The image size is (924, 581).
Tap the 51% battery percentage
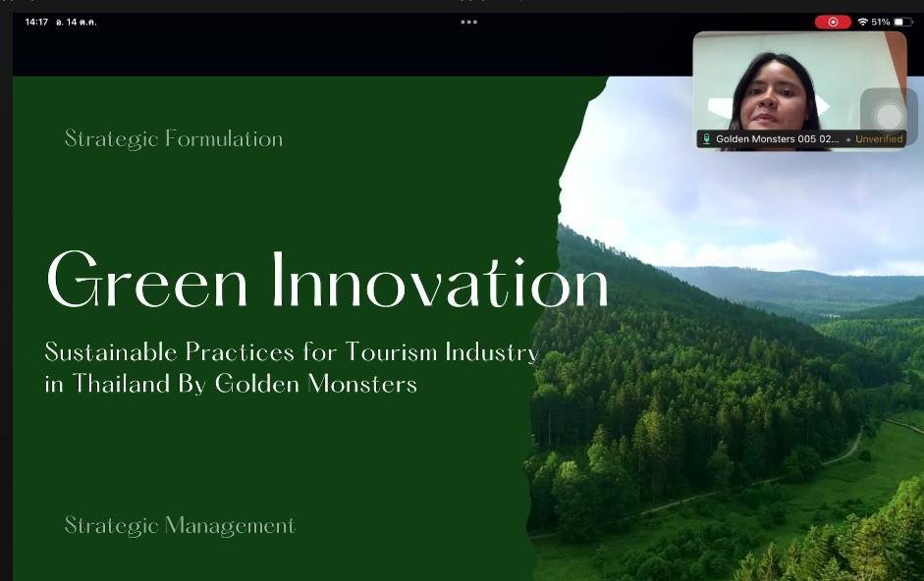(881, 22)
